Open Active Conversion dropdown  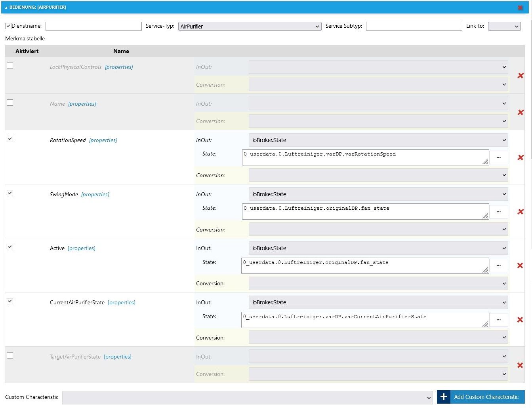point(378,283)
